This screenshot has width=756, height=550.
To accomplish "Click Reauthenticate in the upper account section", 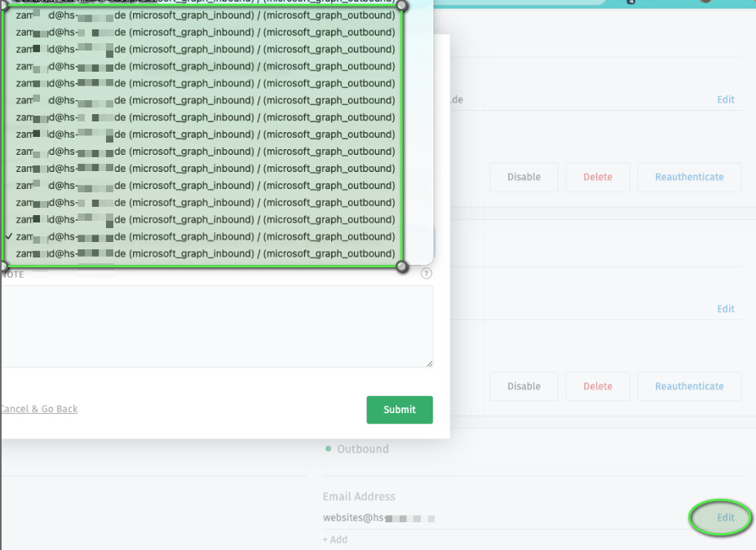I will point(689,177).
